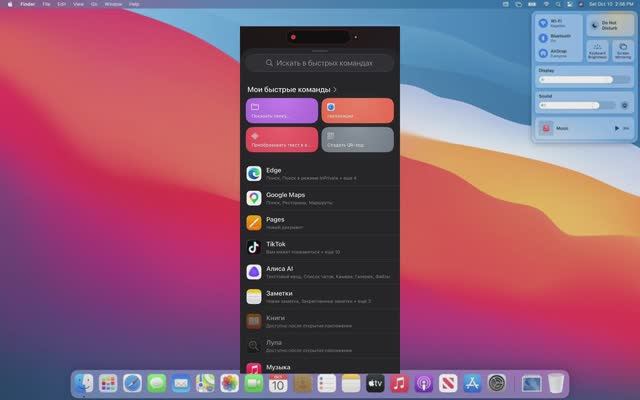Toggle Bluetooth in Control Center
Image resolution: width=640 pixels, height=400 pixels.
543,38
